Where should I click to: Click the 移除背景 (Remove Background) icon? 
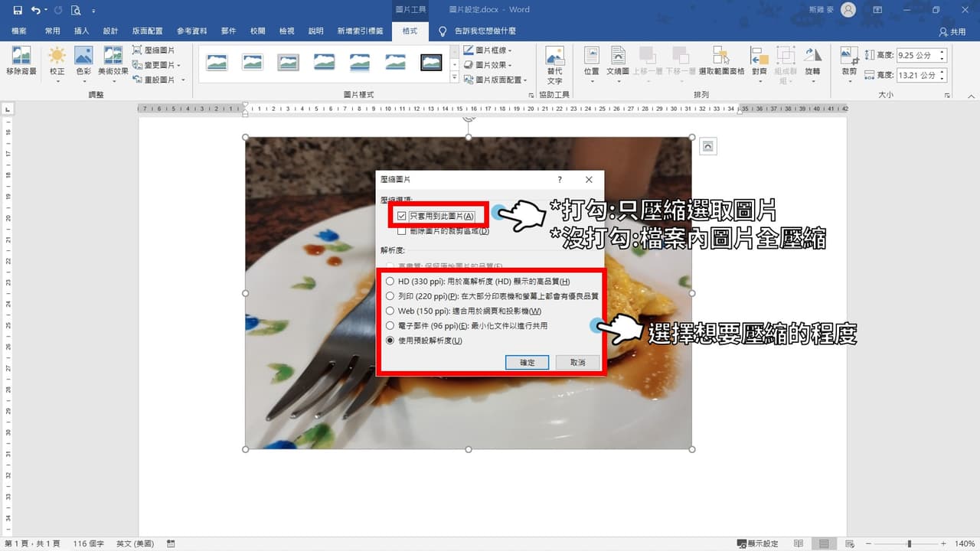point(21,61)
